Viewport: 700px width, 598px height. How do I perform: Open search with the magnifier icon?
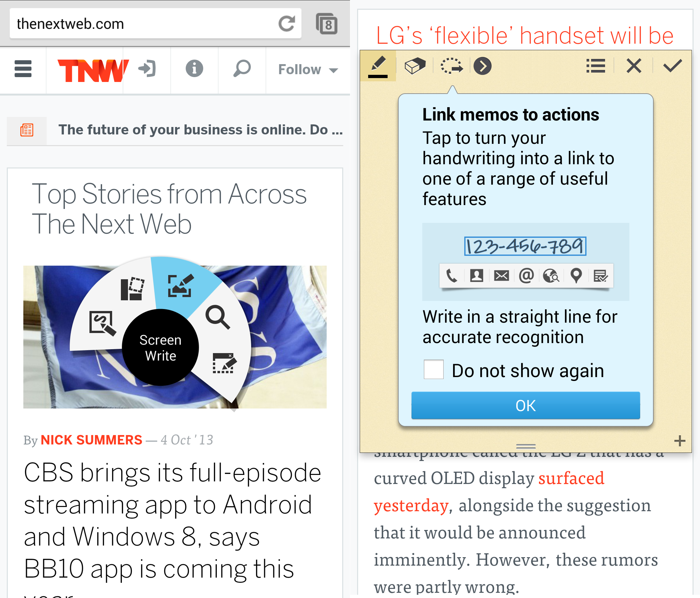(242, 69)
